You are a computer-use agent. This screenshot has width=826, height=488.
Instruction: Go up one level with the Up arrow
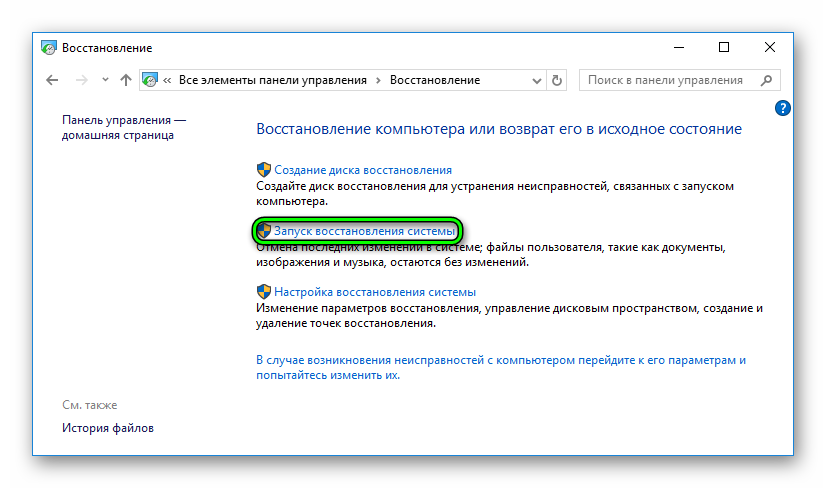click(x=125, y=80)
